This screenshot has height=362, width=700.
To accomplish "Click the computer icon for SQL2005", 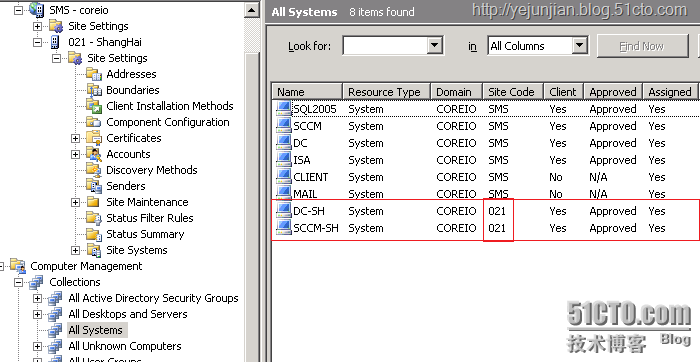I will coord(283,108).
